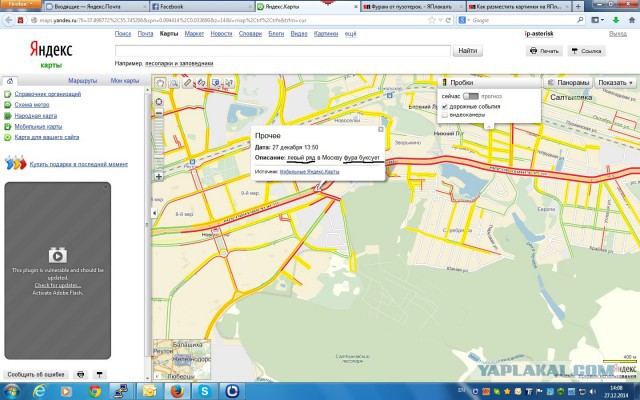Click Activate Adobe Flash in the plugin box
The width and height of the screenshot is (640, 400).
tap(58, 293)
